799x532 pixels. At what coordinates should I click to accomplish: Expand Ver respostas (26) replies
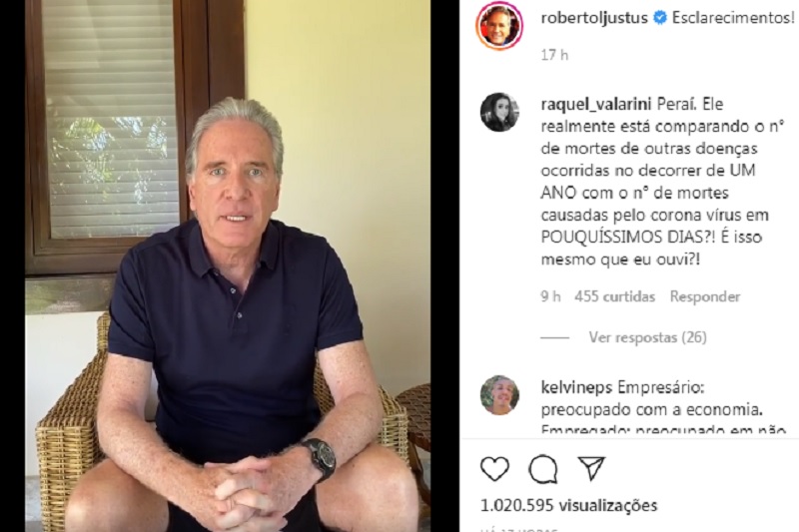[x=647, y=337]
